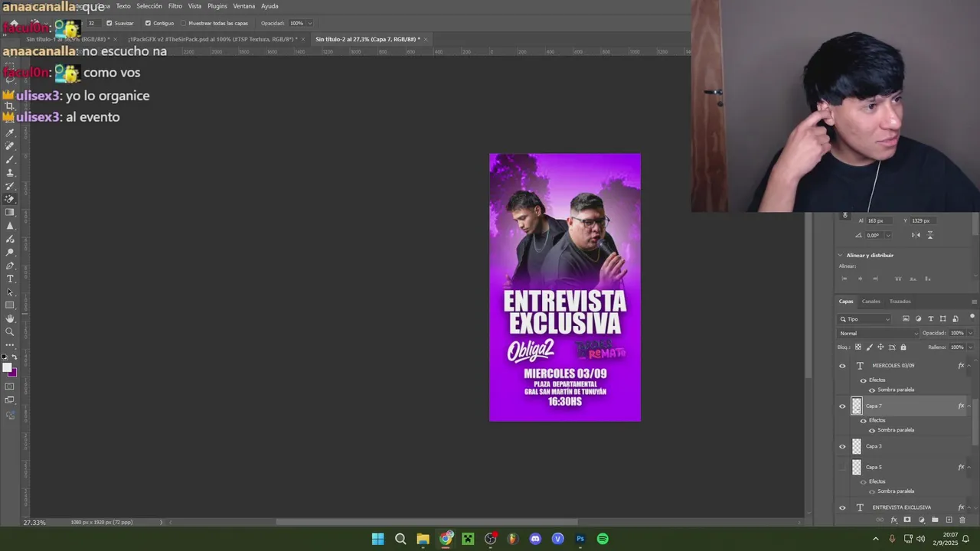Hide the Capa 3 layer

coord(842,447)
